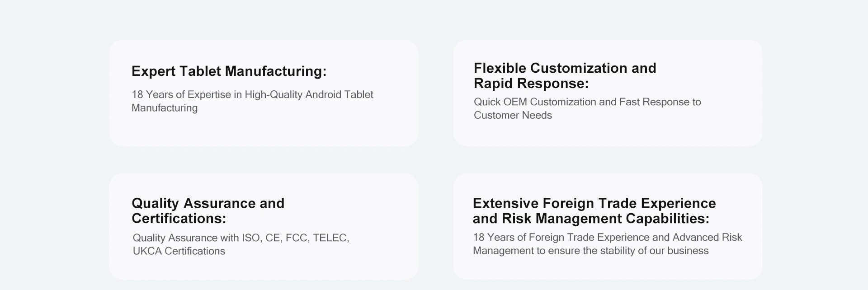
Task: Click the 'and Risk Management Capabilities:' heading line
Action: [x=591, y=219]
